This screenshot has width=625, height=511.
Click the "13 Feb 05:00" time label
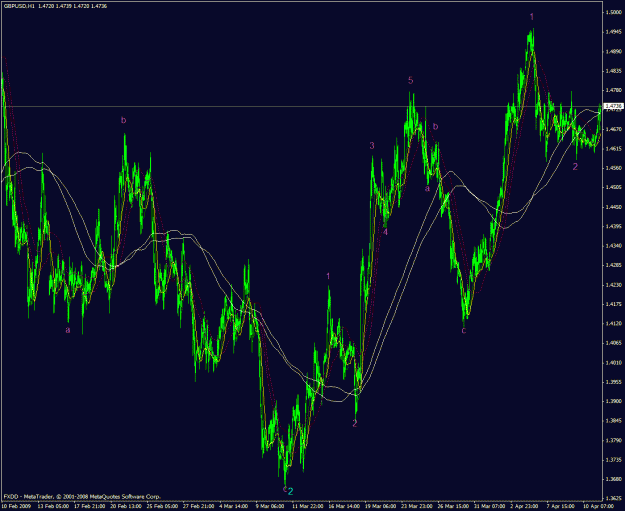(x=53, y=506)
